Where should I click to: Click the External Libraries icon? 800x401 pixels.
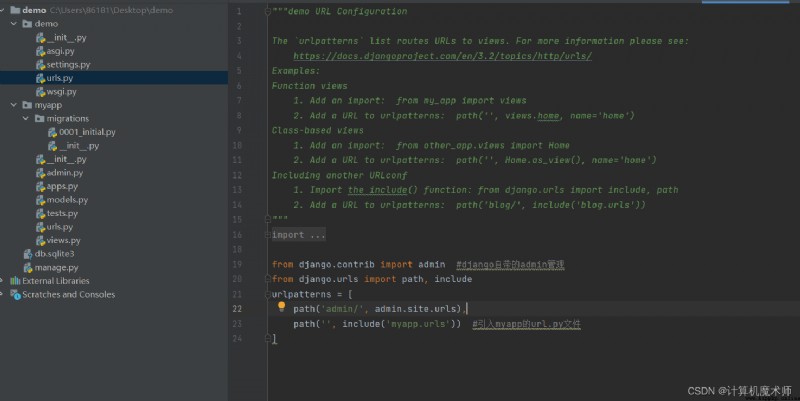pyautogui.click(x=15, y=281)
